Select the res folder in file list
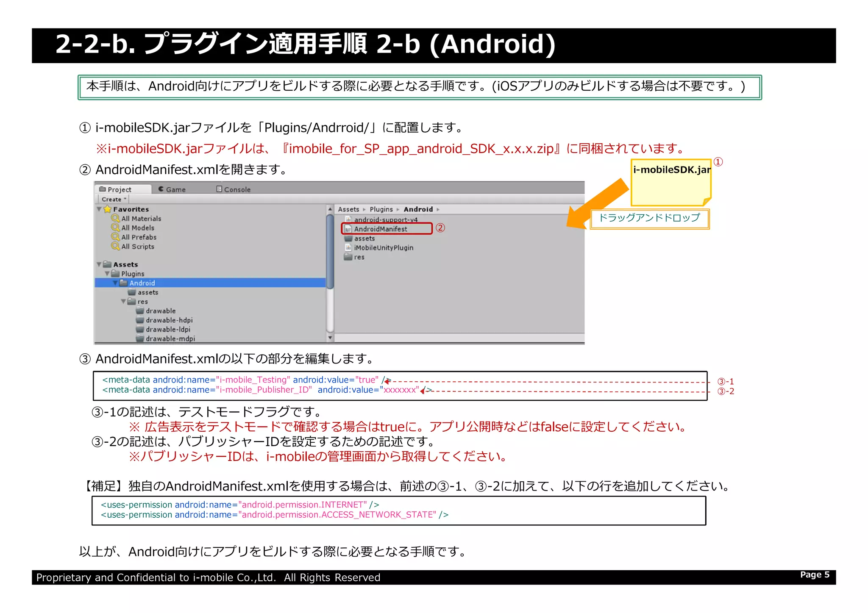 [359, 257]
